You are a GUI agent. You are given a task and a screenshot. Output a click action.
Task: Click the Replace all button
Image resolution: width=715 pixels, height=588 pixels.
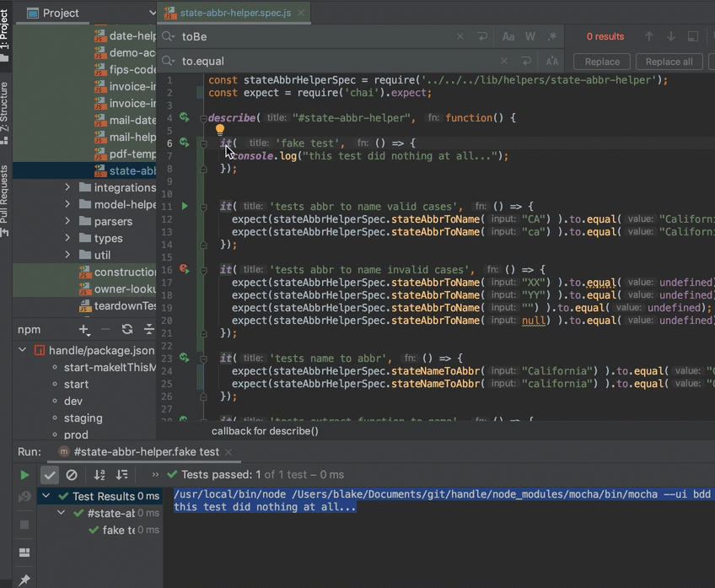pos(669,62)
